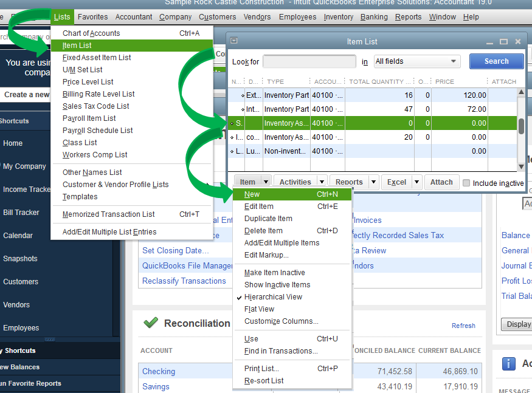This screenshot has height=393, width=532.
Task: Open the Help menu
Action: (471, 17)
